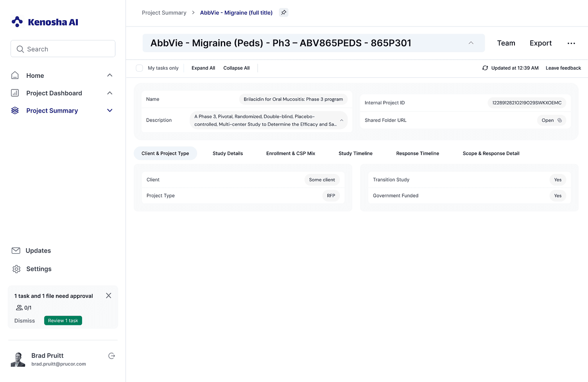The width and height of the screenshot is (588, 382).
Task: Click the Brad Pruitt user name
Action: [x=47, y=355]
